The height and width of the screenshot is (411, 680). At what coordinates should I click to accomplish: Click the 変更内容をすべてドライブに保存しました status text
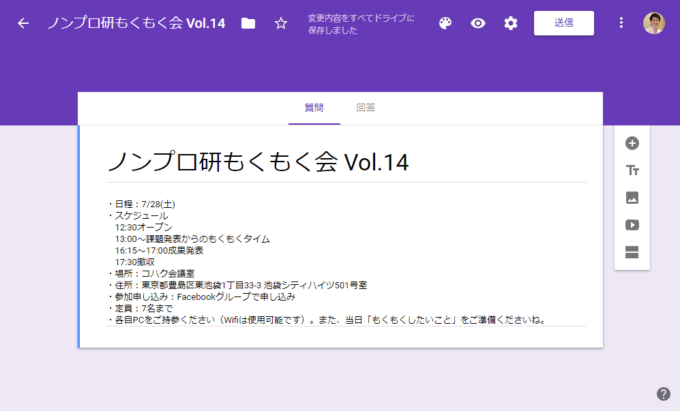coord(361,24)
